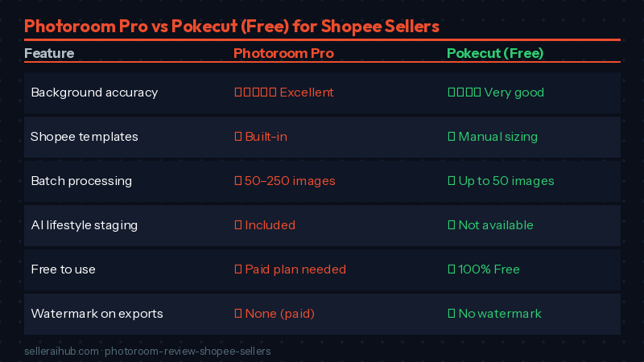Screen dimensions: 644x362
Task: Click the icon before Paid plan needed
Action: pos(237,269)
